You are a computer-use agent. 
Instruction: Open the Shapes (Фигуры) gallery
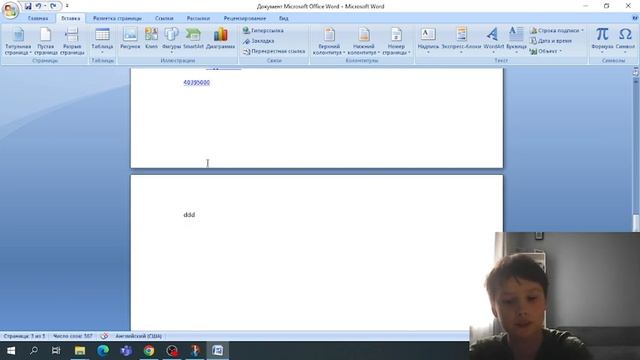(171, 40)
